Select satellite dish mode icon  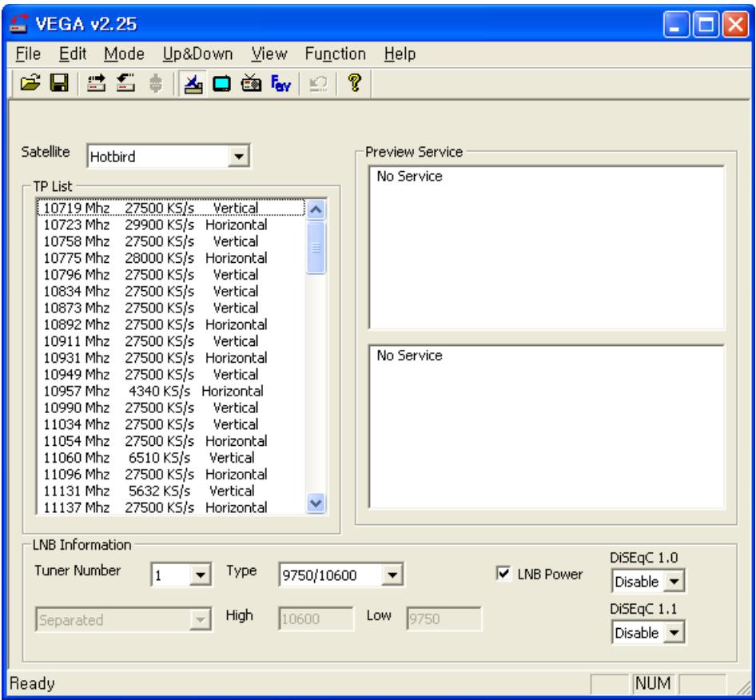193,83
